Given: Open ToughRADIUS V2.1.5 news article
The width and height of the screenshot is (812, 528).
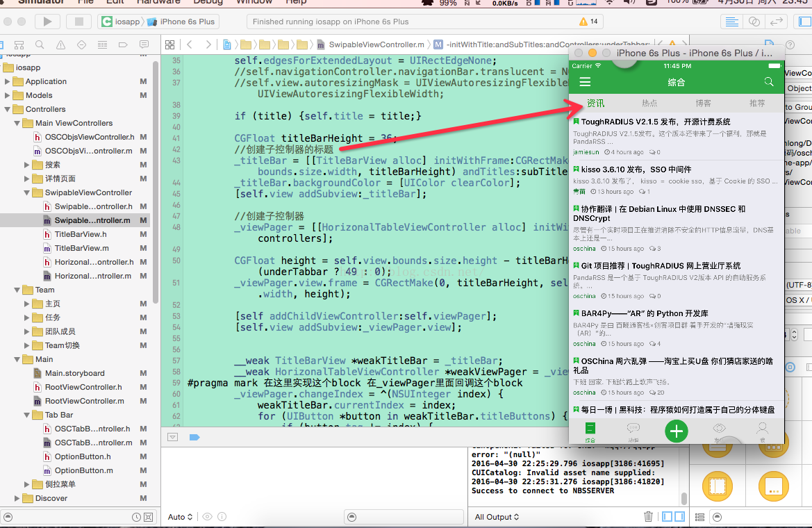Looking at the screenshot, I should click(677, 136).
